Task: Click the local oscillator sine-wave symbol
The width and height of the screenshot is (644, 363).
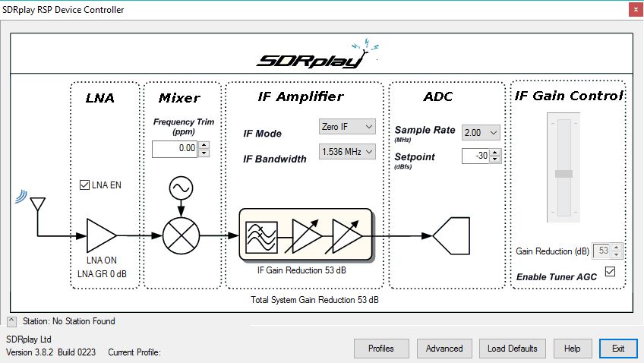Action: [x=181, y=188]
